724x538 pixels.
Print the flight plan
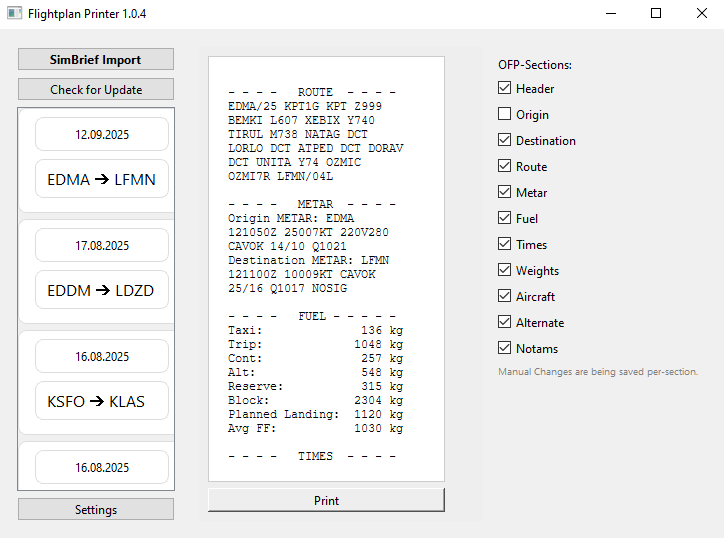[x=326, y=500]
